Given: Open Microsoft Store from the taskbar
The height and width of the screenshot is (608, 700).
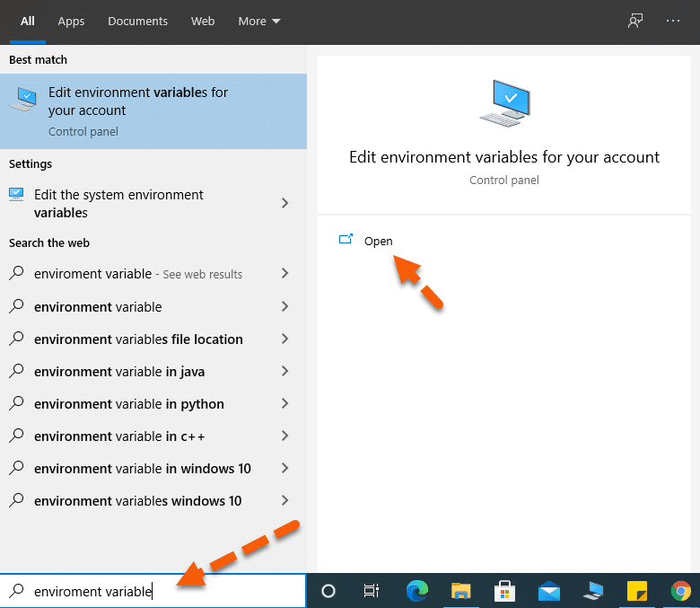Looking at the screenshot, I should tap(505, 590).
